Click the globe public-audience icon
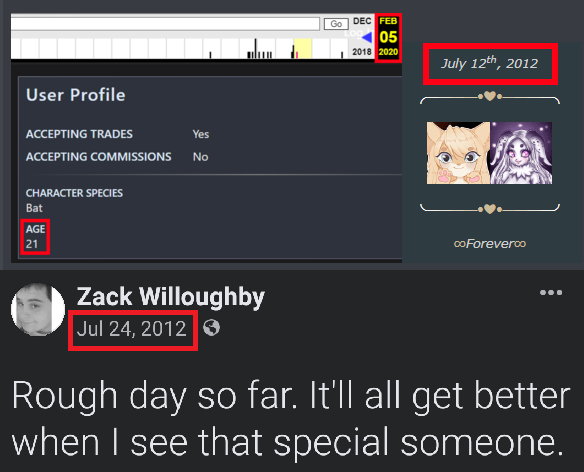This screenshot has width=584, height=472. [212, 328]
